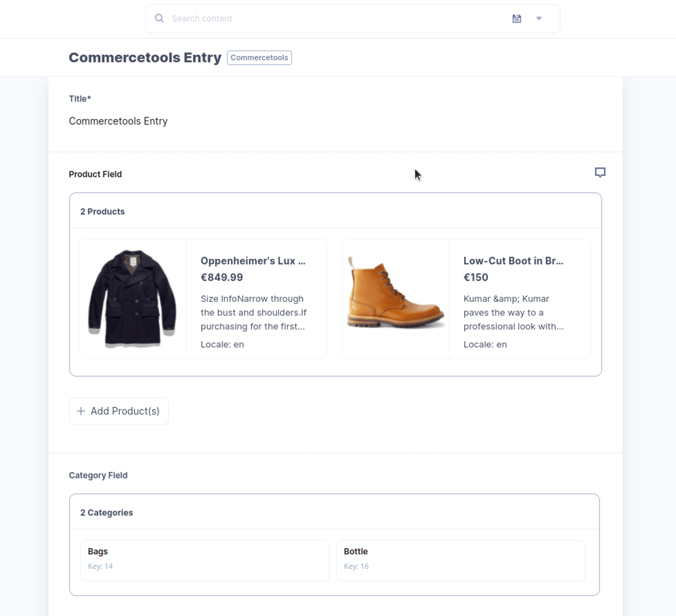The height and width of the screenshot is (616, 676).
Task: Click the 2 Categories header
Action: (107, 513)
